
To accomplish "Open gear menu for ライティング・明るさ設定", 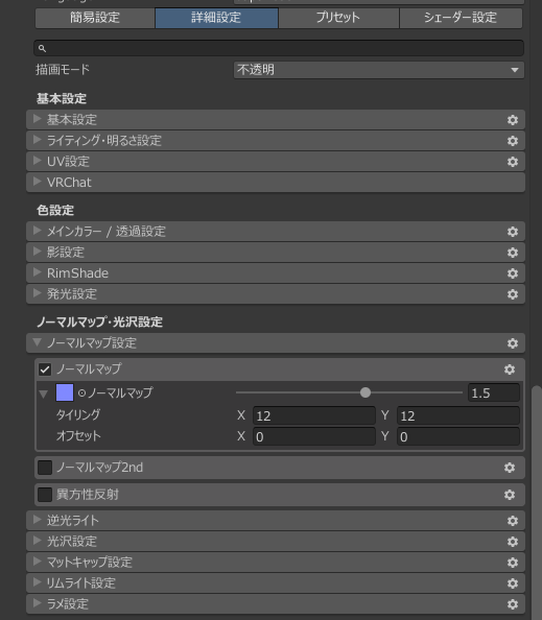I will click(512, 141).
